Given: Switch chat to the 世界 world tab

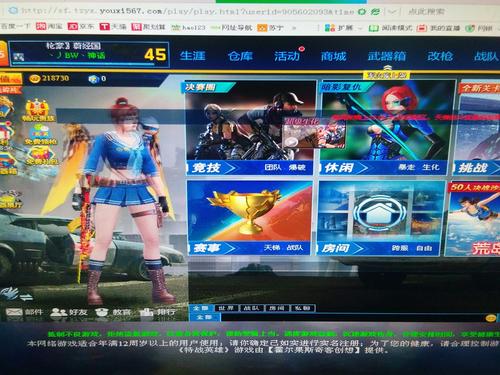Looking at the screenshot, I should 226,308.
